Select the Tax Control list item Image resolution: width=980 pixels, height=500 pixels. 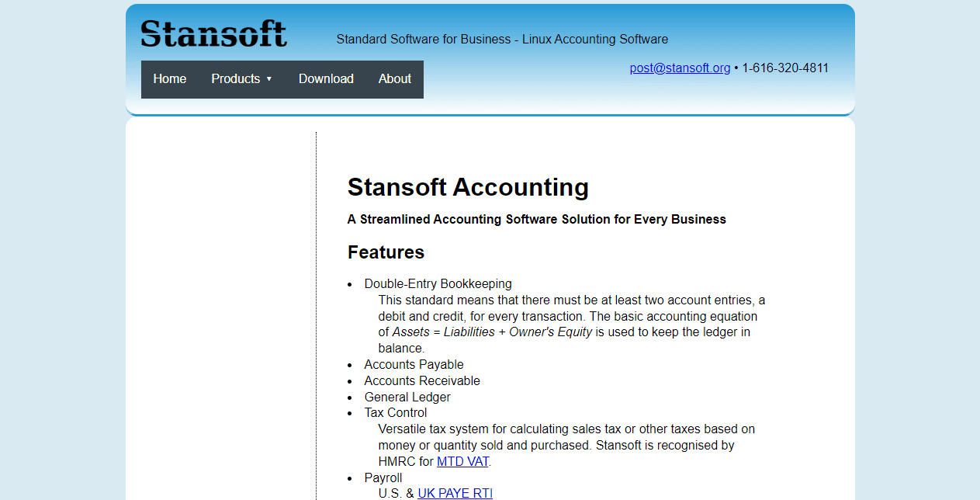[x=396, y=412]
